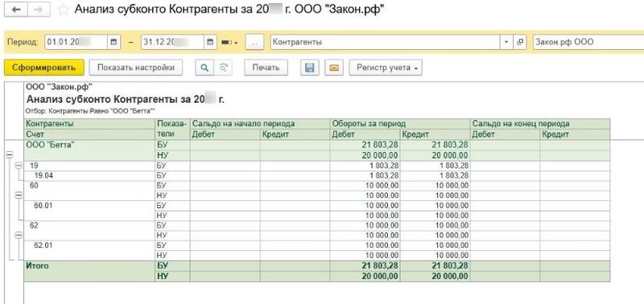
Task: Go forward with the right arrow
Action: click(39, 10)
